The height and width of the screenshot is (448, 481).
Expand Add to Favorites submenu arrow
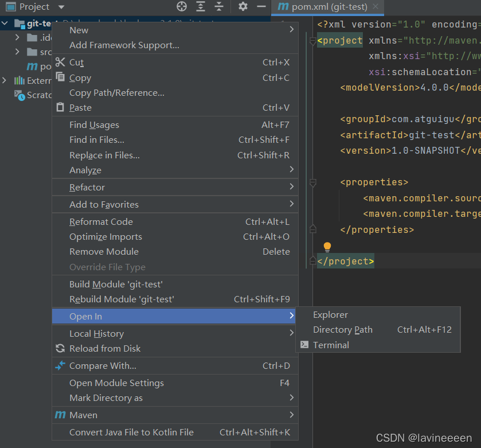(292, 204)
